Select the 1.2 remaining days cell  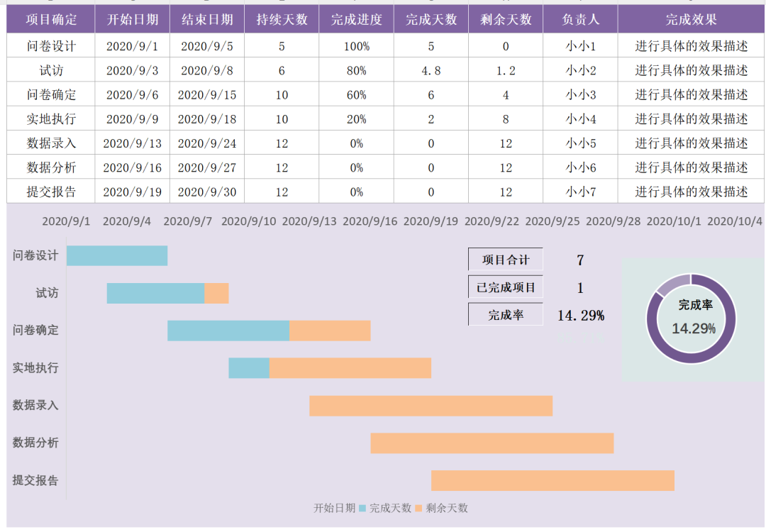pyautogui.click(x=506, y=70)
